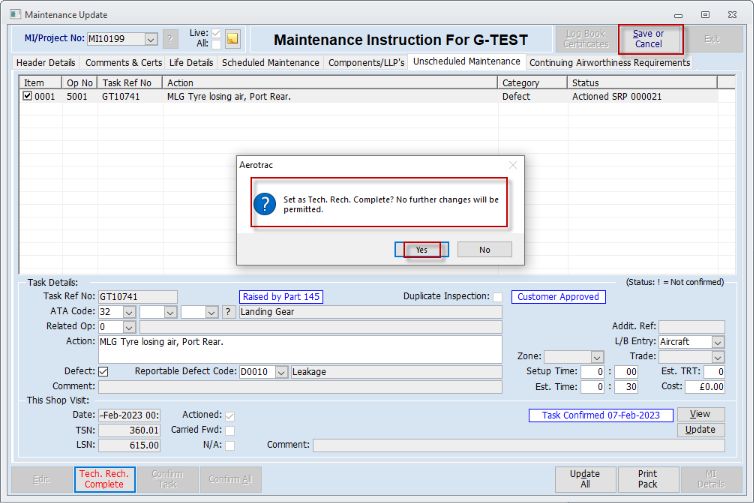This screenshot has width=754, height=503.
Task: Click Print Pack button
Action: (x=648, y=479)
